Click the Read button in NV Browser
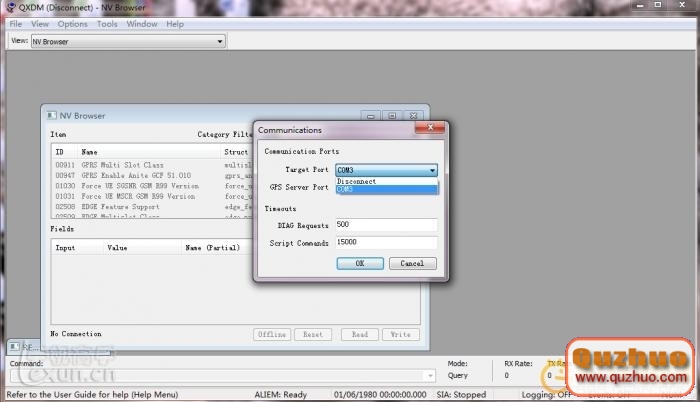 pyautogui.click(x=360, y=335)
